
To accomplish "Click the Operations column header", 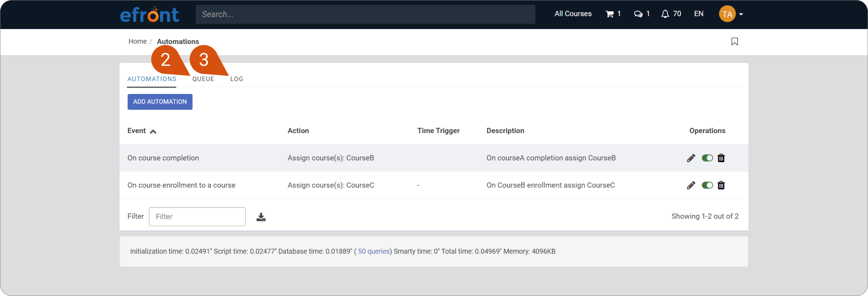I will pyautogui.click(x=707, y=131).
